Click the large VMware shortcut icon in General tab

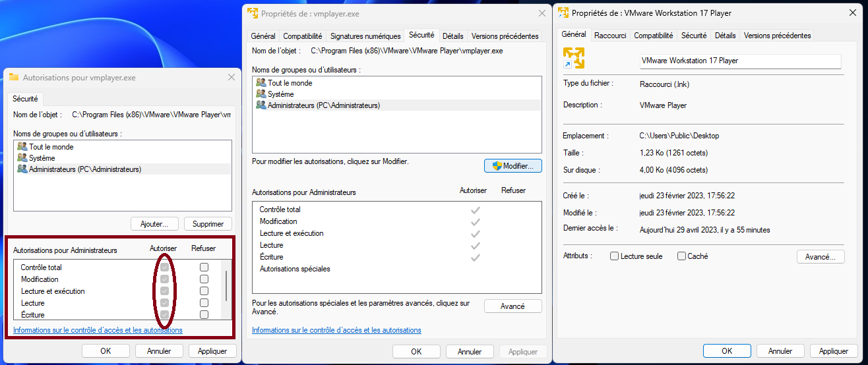click(574, 58)
